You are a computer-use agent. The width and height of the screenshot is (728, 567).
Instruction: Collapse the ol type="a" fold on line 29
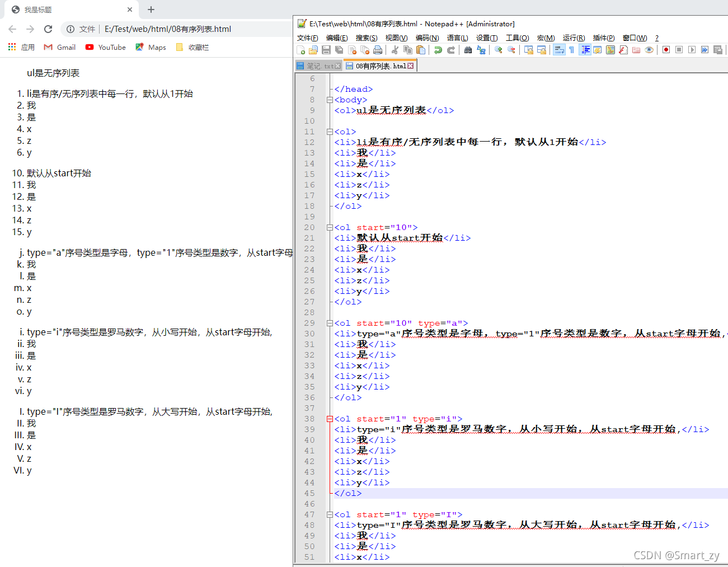pos(330,323)
